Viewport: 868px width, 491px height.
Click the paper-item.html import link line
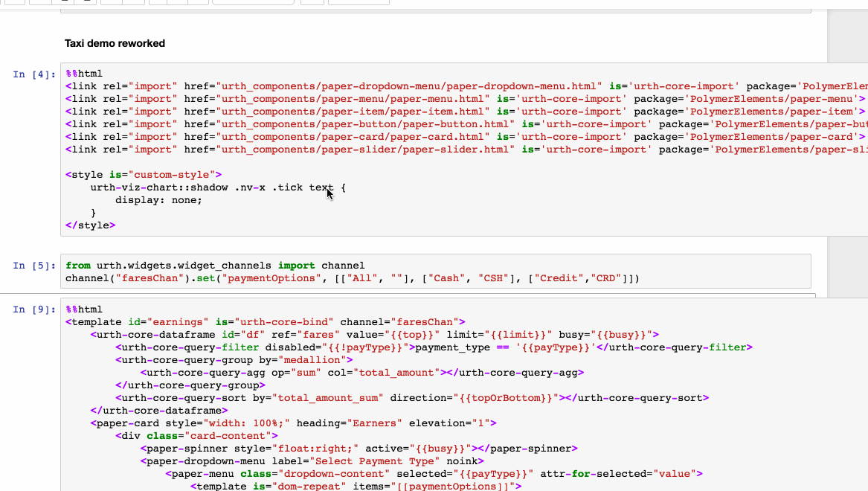click(x=465, y=112)
